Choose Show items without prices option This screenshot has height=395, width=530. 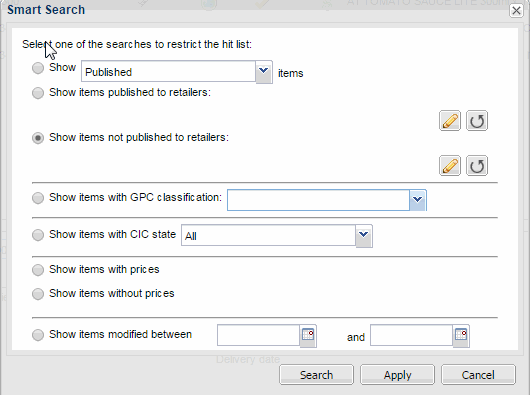click(38, 294)
